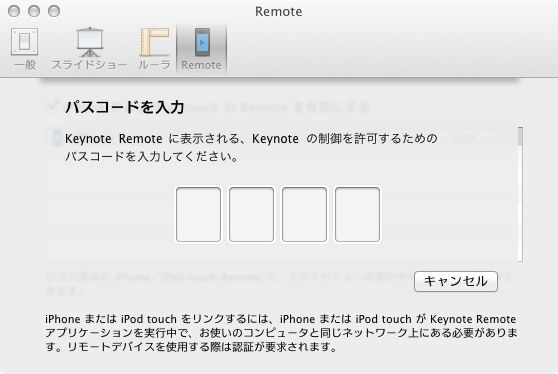558x374 pixels.
Task: Click the キャンセル button
Action: 456,281
